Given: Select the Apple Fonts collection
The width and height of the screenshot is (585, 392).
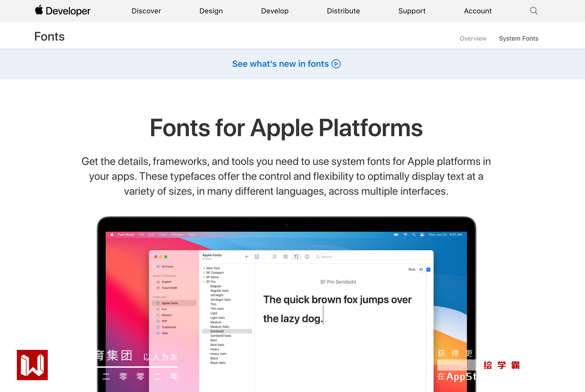Looking at the screenshot, I should [x=174, y=303].
